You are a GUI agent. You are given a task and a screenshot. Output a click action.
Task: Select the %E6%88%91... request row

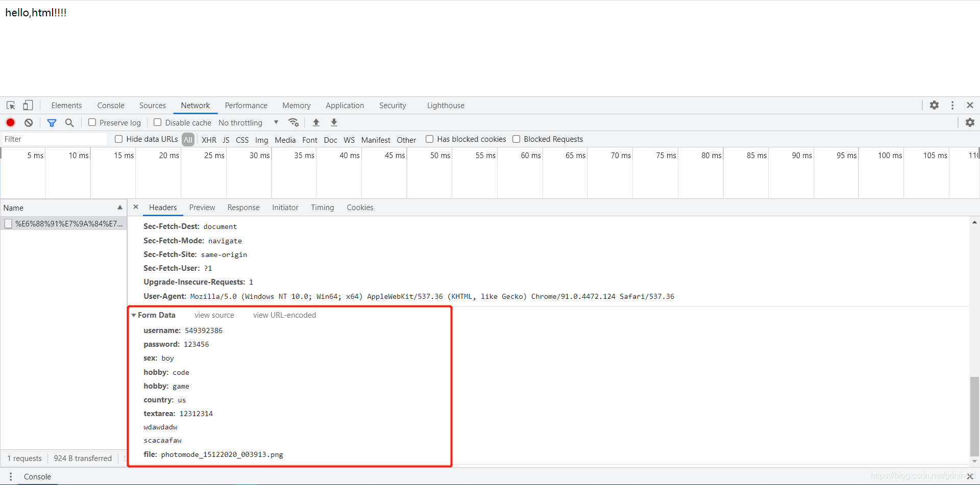pyautogui.click(x=63, y=223)
